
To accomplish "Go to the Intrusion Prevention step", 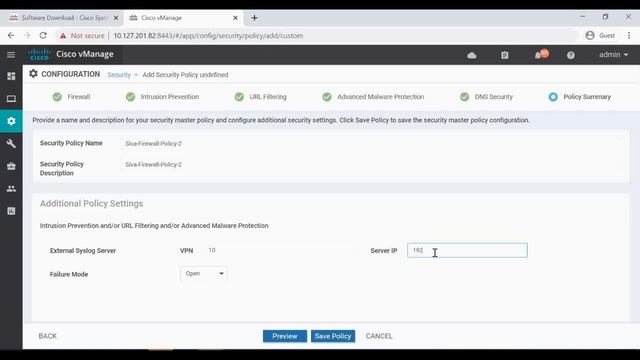I will [x=162, y=97].
